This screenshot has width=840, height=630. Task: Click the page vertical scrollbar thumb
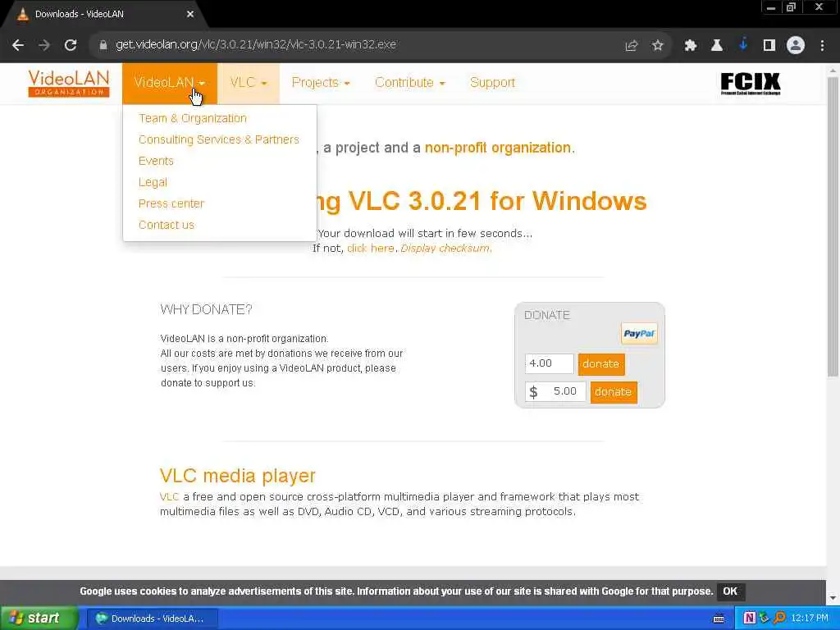tap(833, 226)
